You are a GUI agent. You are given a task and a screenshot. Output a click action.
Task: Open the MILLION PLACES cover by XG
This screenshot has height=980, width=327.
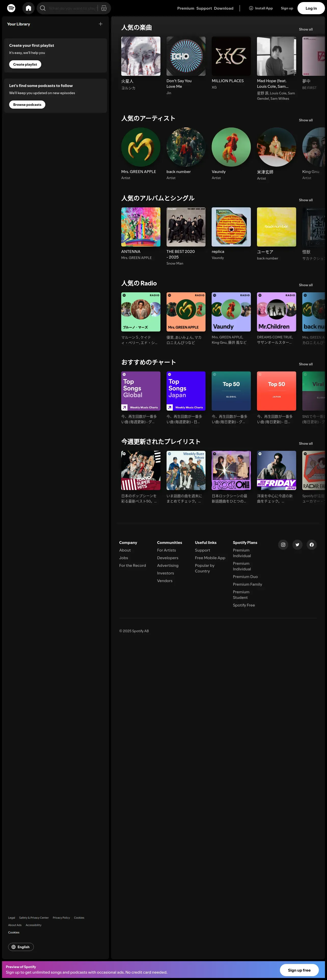tap(231, 56)
